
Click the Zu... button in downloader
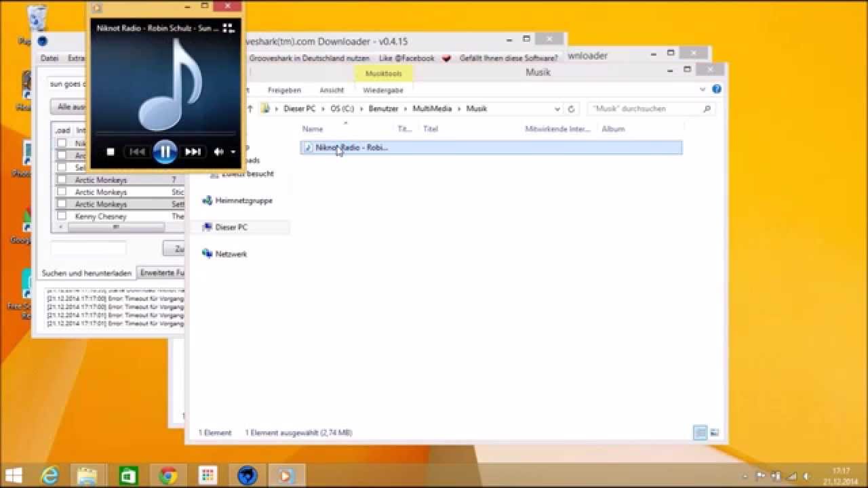click(x=174, y=249)
